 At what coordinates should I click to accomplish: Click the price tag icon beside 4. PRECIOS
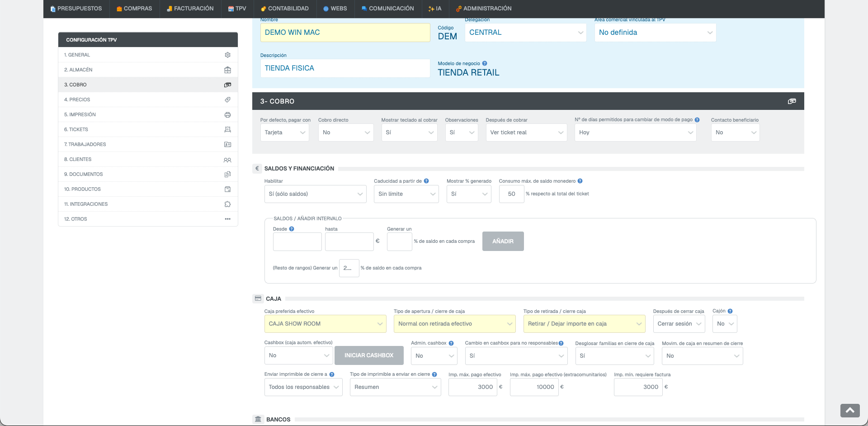pyautogui.click(x=227, y=99)
